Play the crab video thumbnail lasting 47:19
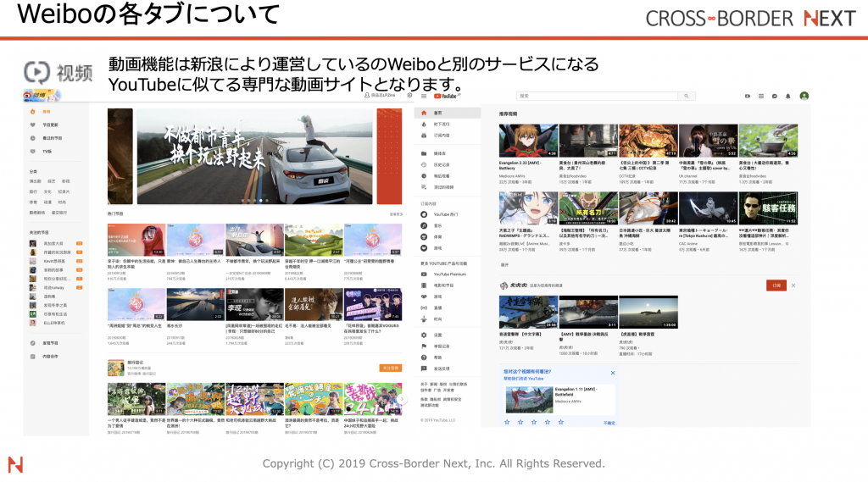 [648, 141]
